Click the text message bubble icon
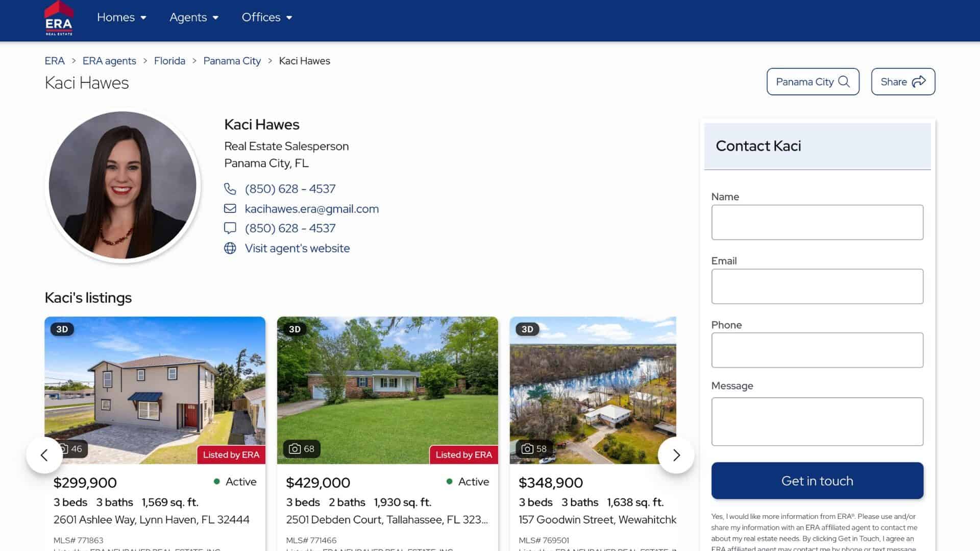This screenshot has width=980, height=551. pos(230,228)
